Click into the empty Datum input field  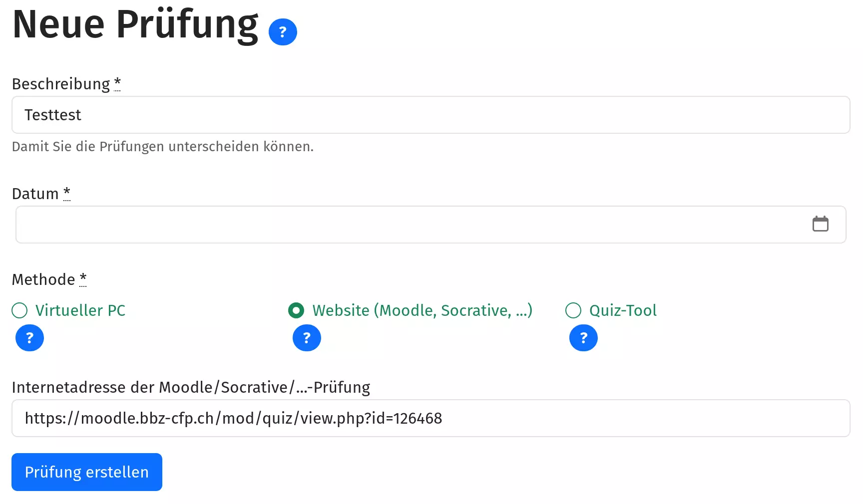(x=410, y=225)
